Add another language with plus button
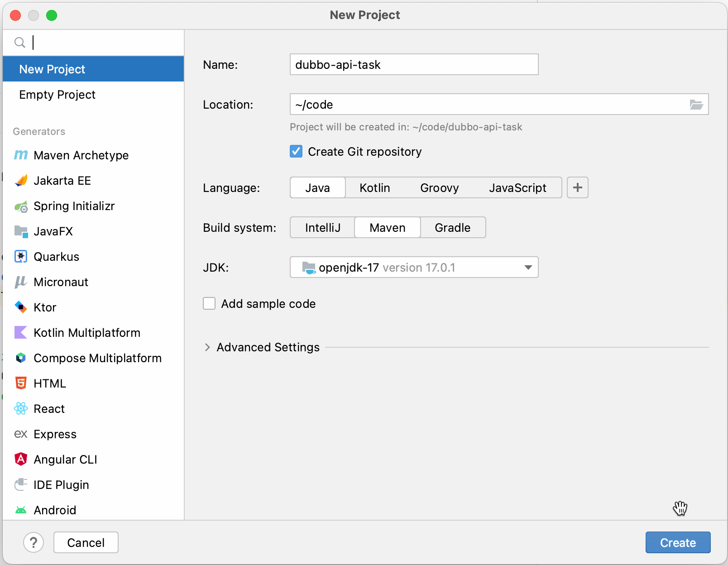Image resolution: width=728 pixels, height=565 pixels. pos(577,188)
